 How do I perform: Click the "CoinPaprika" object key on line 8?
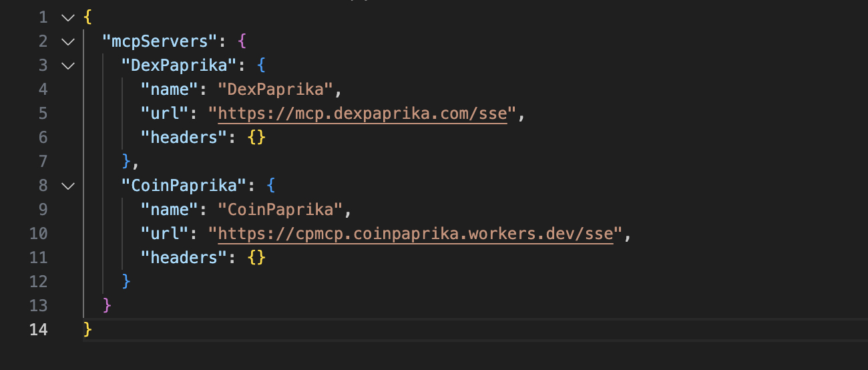(x=184, y=186)
